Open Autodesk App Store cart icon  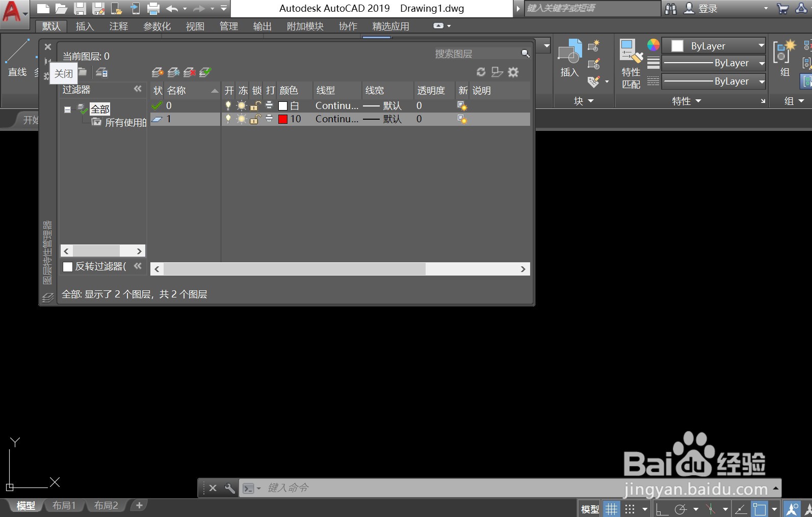(783, 8)
